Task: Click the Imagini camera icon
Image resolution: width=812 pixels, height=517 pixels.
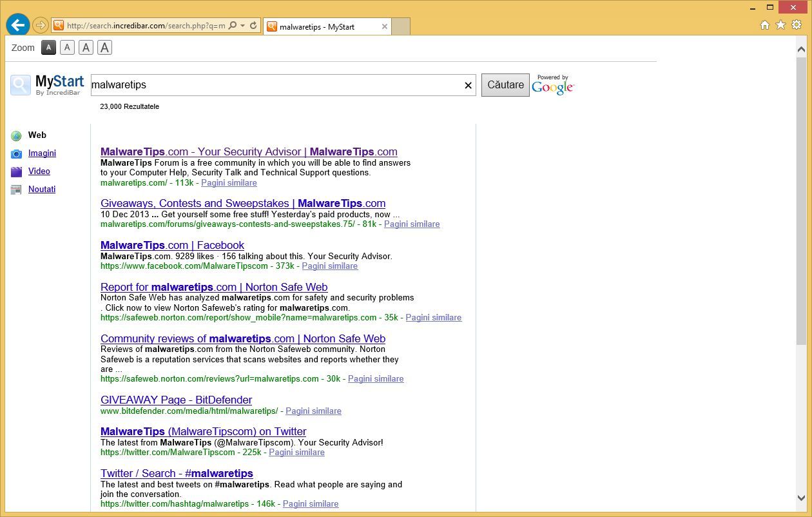Action: tap(16, 153)
